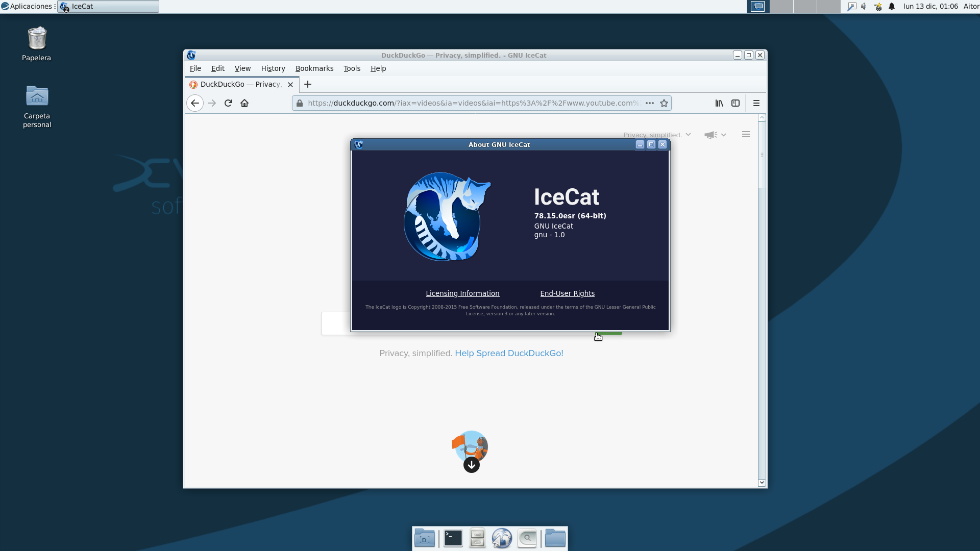The height and width of the screenshot is (551, 980).
Task: Click the show desktop dock icon
Action: coord(425,538)
